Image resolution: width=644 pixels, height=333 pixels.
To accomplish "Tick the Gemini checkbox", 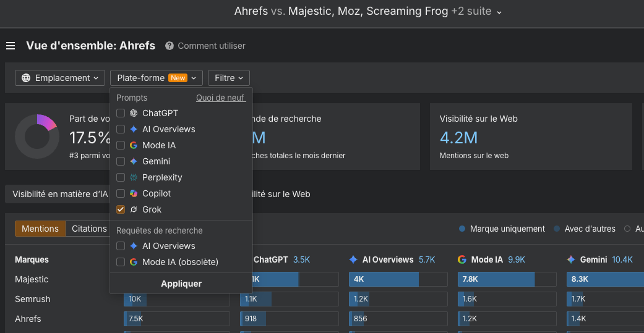I will click(121, 161).
